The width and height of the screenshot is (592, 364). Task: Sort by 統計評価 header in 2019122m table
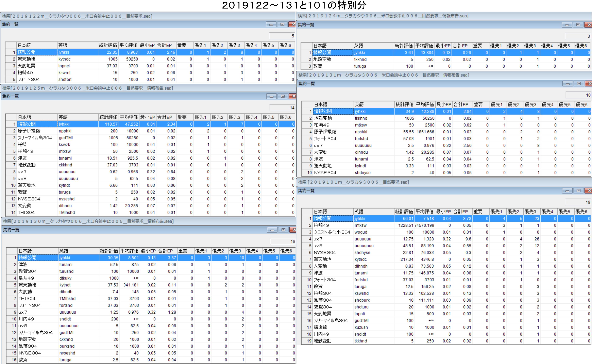108,45
